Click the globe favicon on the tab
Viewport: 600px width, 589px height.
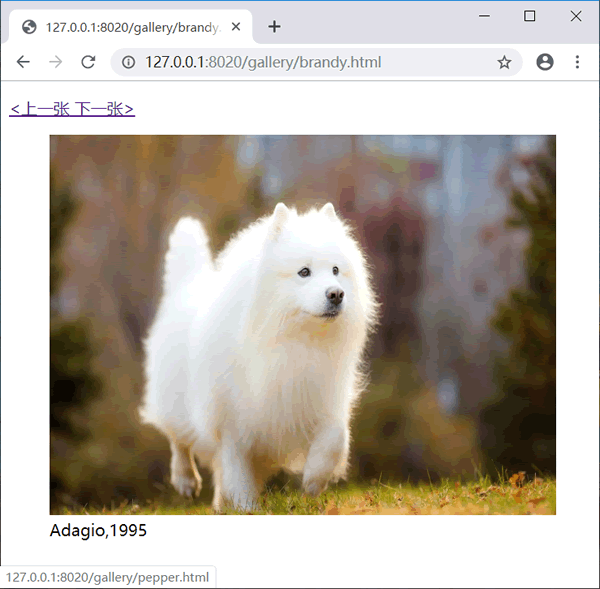pos(29,27)
